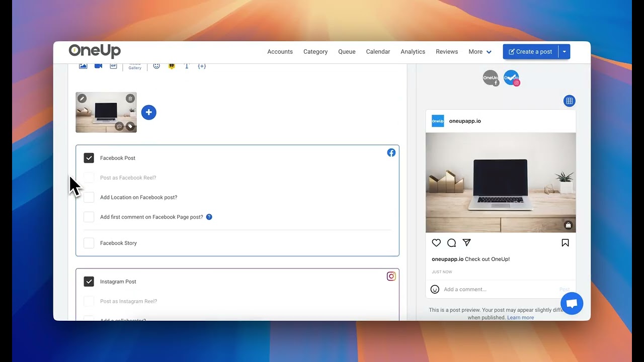Image resolution: width=644 pixels, height=362 pixels.
Task: Go to the Reviews page
Action: [447, 52]
